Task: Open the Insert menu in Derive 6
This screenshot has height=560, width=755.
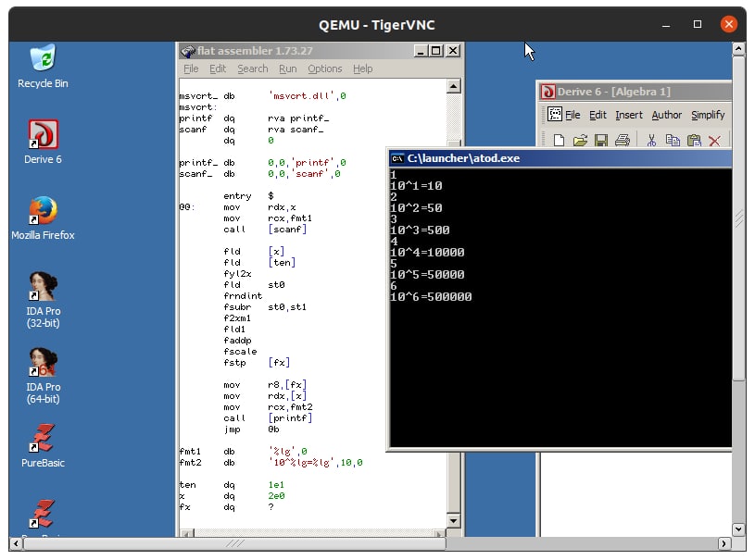Action: point(629,115)
